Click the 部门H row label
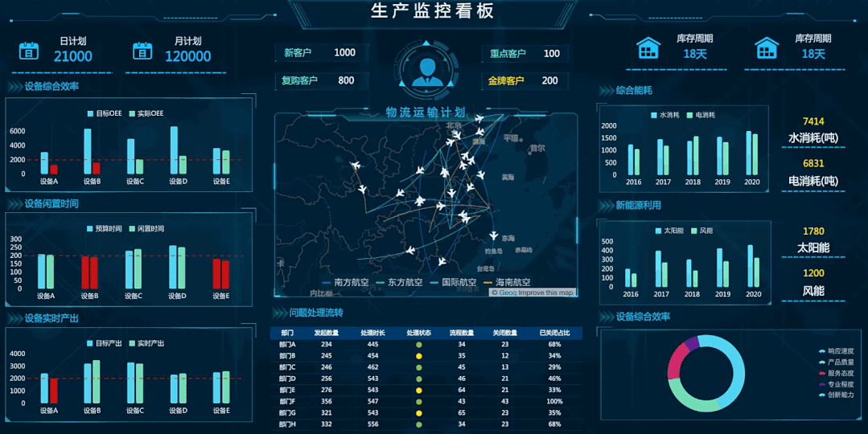This screenshot has width=868, height=434. click(287, 424)
